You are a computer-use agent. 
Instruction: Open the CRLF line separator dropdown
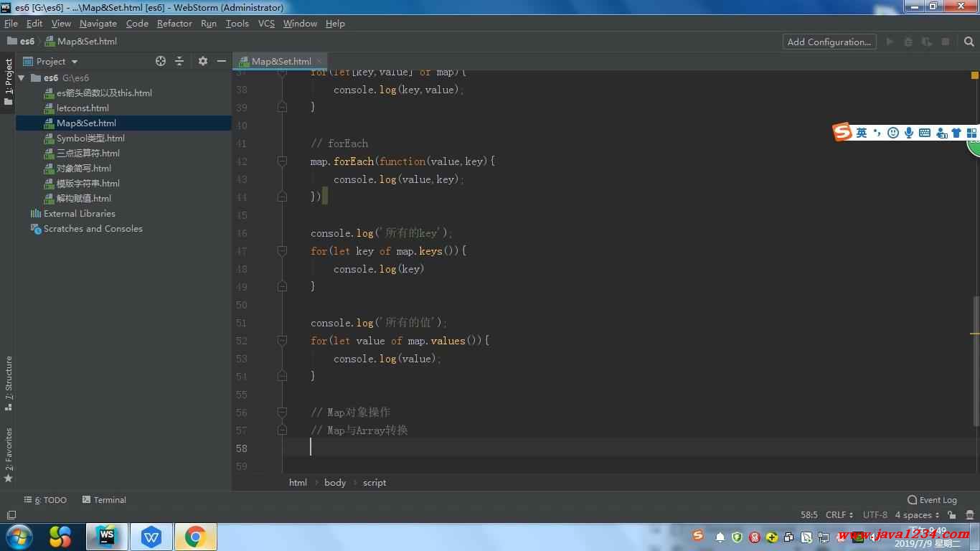pos(839,515)
